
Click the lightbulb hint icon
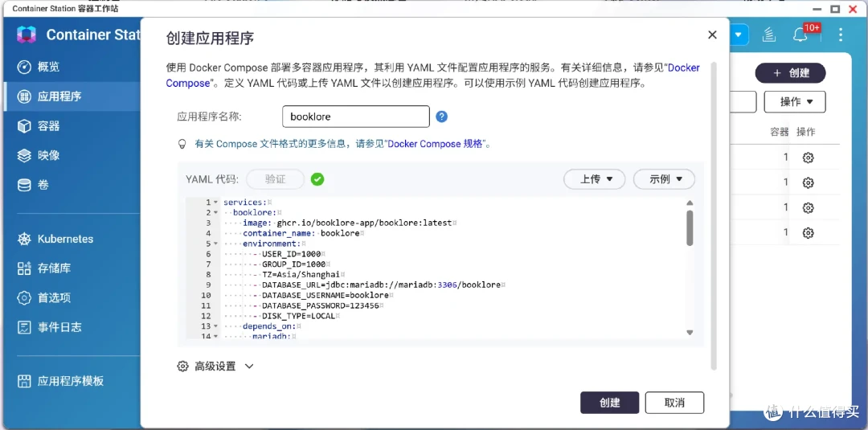182,144
